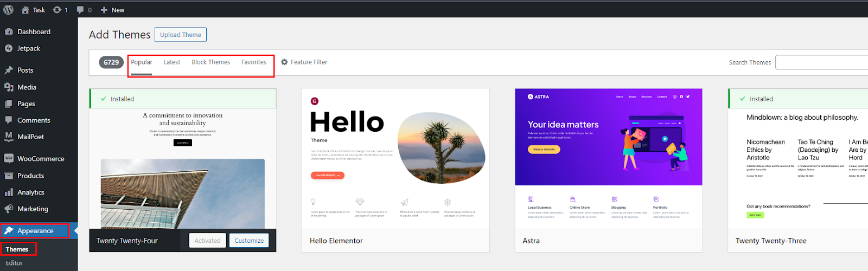
Task: Switch to the Popular tab
Action: (x=142, y=62)
